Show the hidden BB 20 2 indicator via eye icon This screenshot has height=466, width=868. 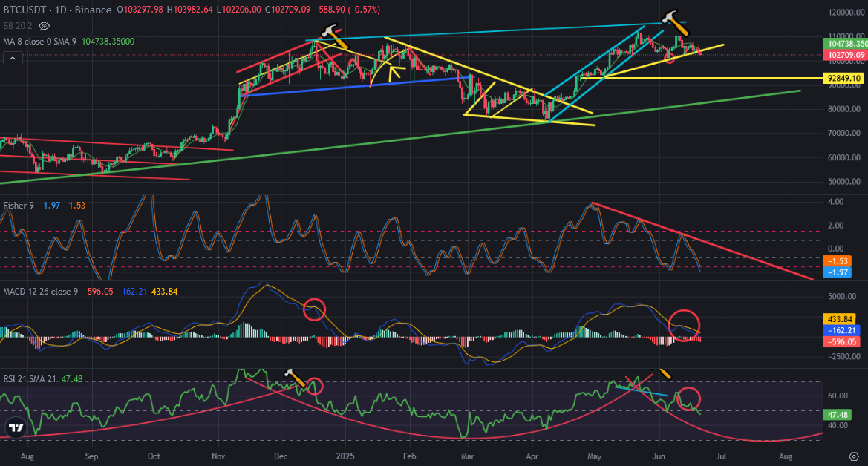pos(45,26)
